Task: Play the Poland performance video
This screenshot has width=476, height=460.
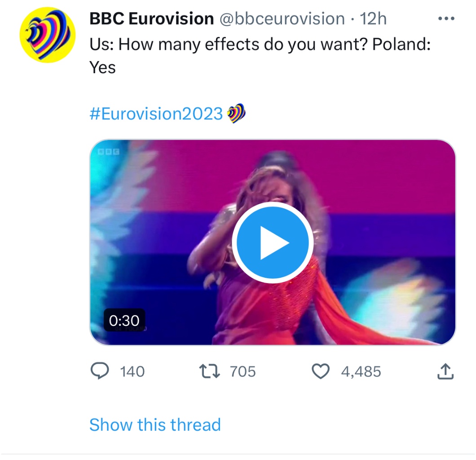Action: [273, 242]
